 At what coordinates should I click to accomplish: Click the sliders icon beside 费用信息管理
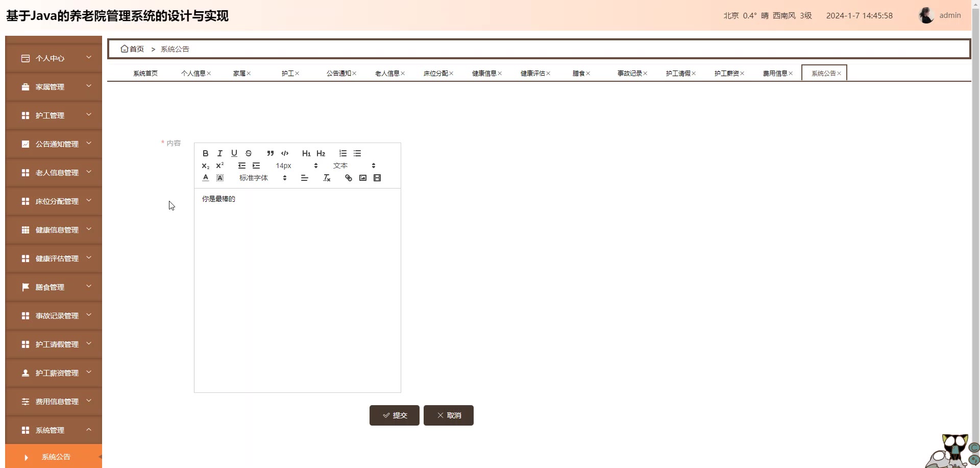click(26, 402)
